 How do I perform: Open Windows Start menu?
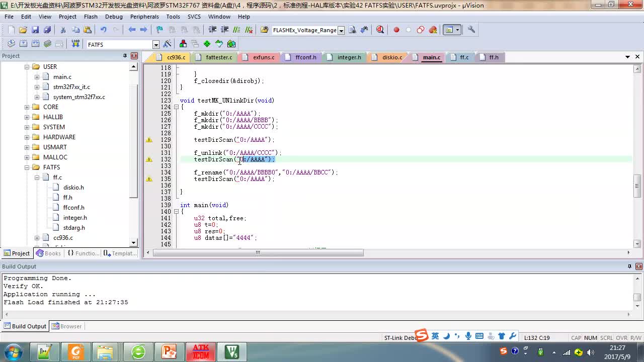click(12, 351)
